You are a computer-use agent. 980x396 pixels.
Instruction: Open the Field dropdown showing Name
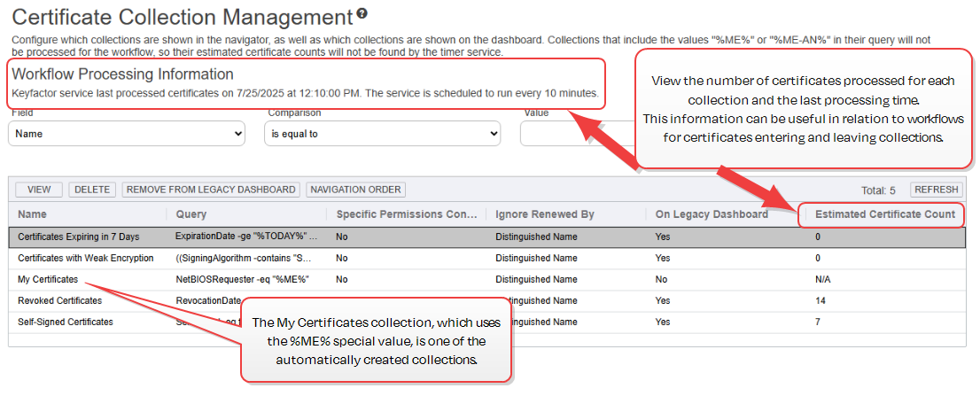tap(127, 134)
